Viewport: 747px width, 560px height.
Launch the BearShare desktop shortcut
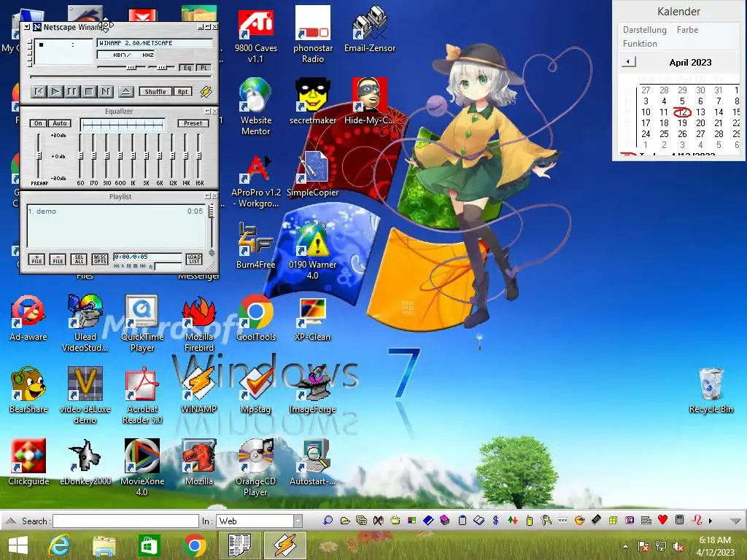(28, 389)
